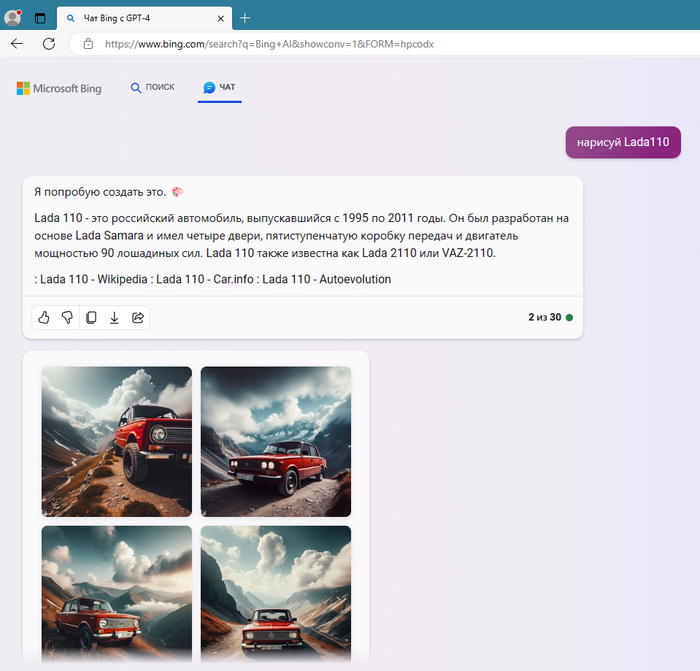Image resolution: width=700 pixels, height=671 pixels.
Task: Copy the chat response text
Action: coord(91,317)
